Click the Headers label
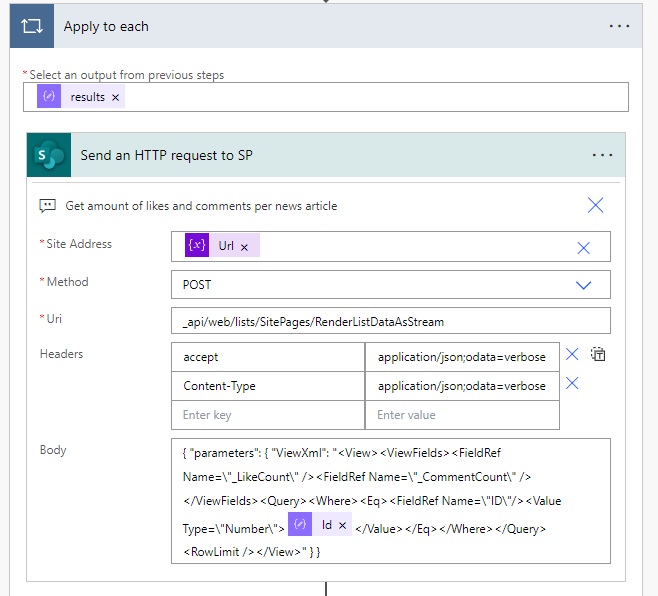The height and width of the screenshot is (596, 658). tap(61, 354)
